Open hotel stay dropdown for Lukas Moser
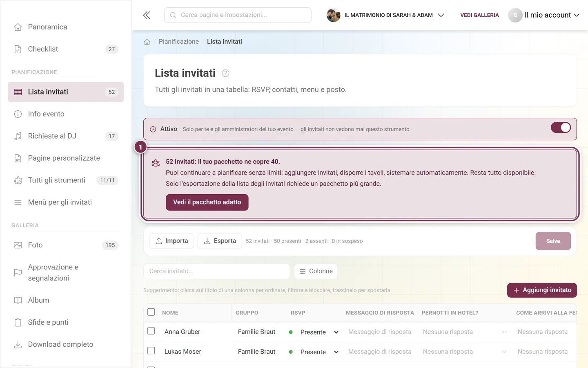This screenshot has width=588, height=368. click(x=465, y=352)
